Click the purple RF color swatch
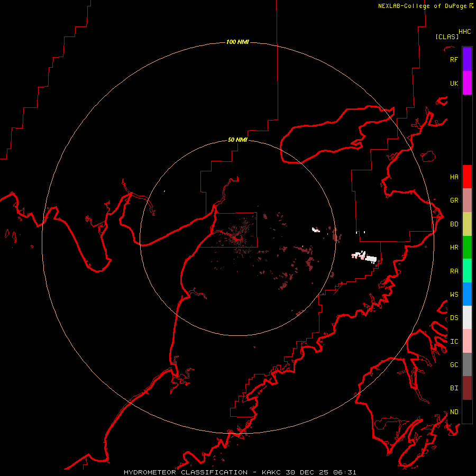Viewport: 476px width, 476px height. click(x=467, y=59)
